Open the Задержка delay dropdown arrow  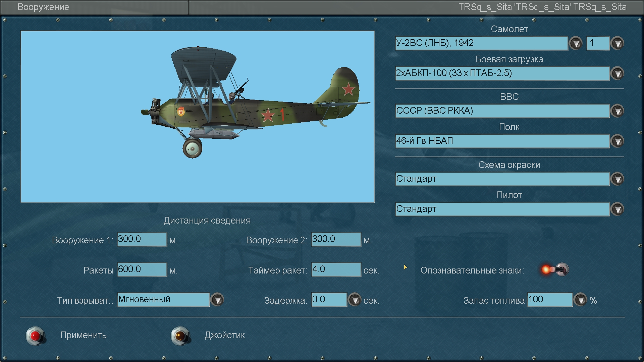[355, 300]
